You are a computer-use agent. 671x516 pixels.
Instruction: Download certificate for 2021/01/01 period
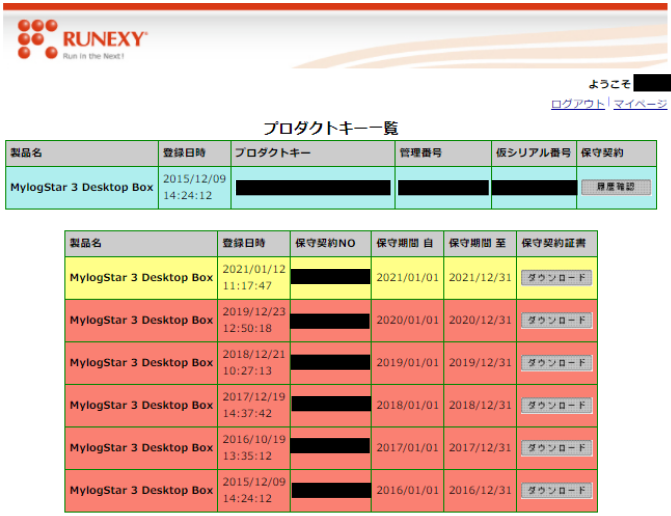pyautogui.click(x=556, y=278)
